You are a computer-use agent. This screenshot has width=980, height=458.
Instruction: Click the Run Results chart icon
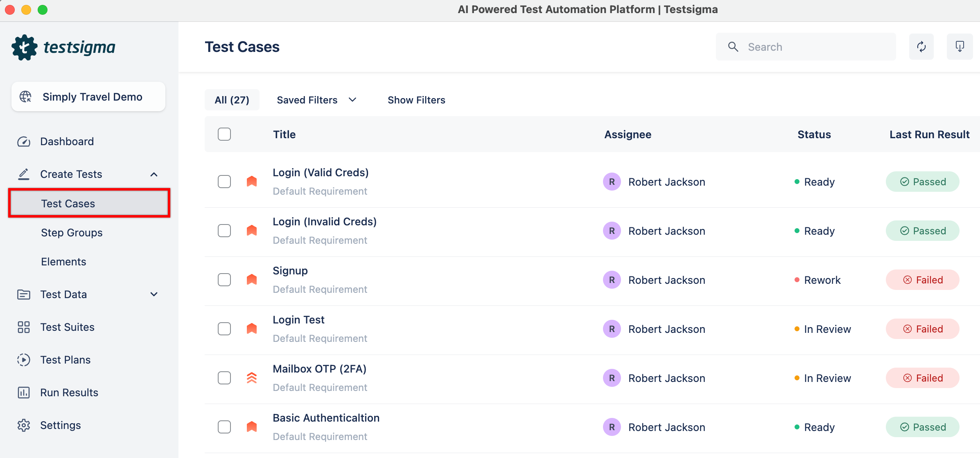pyautogui.click(x=24, y=393)
